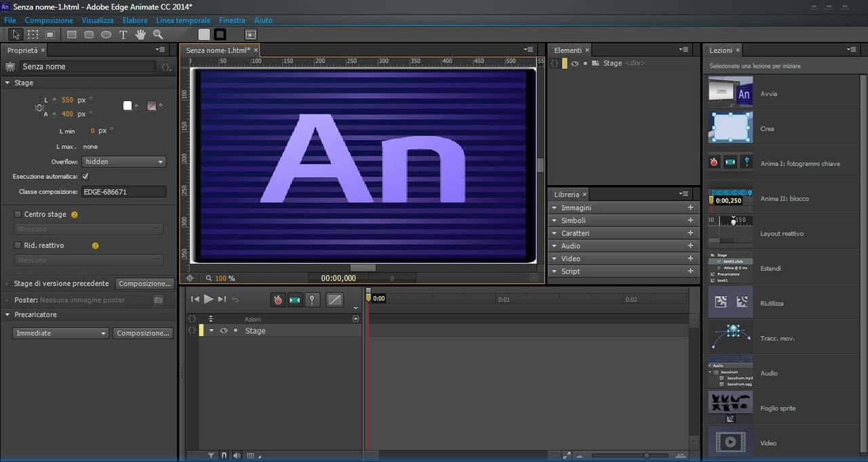Add a new Script with plus

pos(690,271)
